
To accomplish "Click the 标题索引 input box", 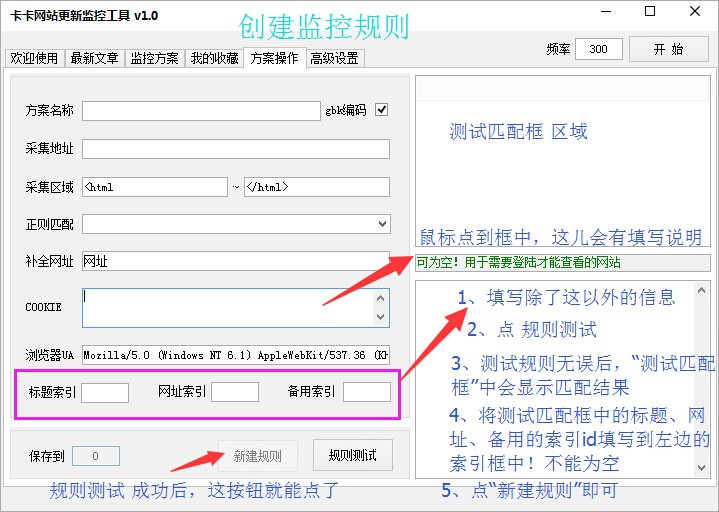I will 105,392.
